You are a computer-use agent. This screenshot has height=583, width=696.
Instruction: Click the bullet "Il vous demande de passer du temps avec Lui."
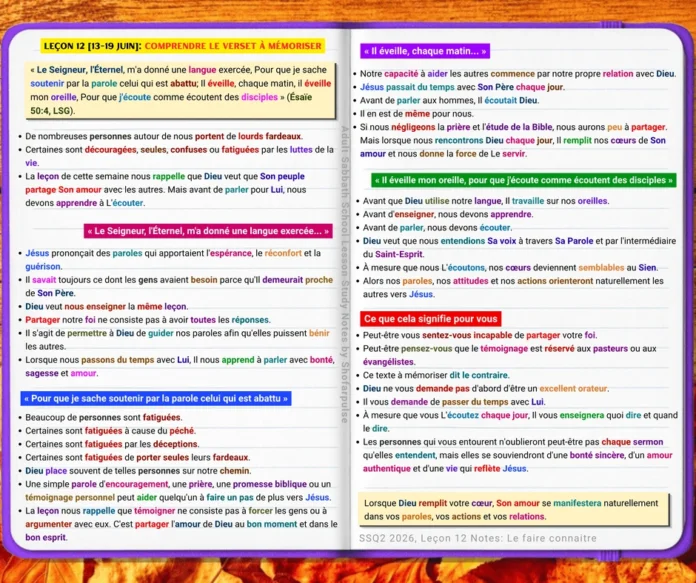click(x=454, y=402)
